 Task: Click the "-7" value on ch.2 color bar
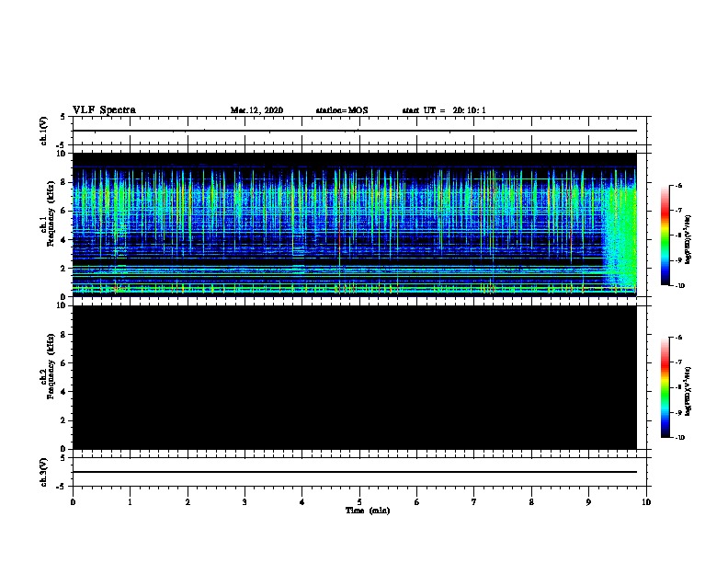pyautogui.click(x=678, y=362)
